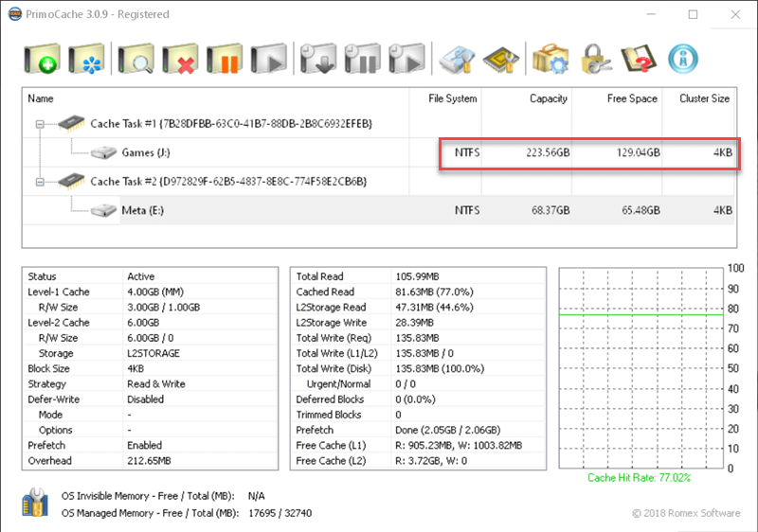This screenshot has width=758, height=532.
Task: Open the drive with tools management icon
Action: tap(457, 59)
